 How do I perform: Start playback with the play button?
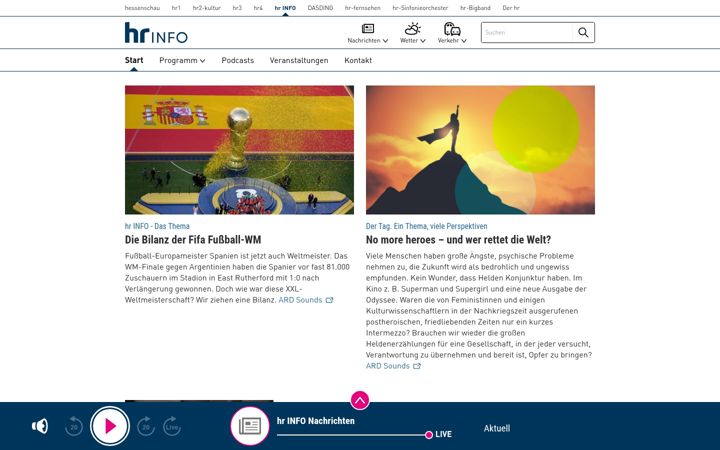click(110, 426)
